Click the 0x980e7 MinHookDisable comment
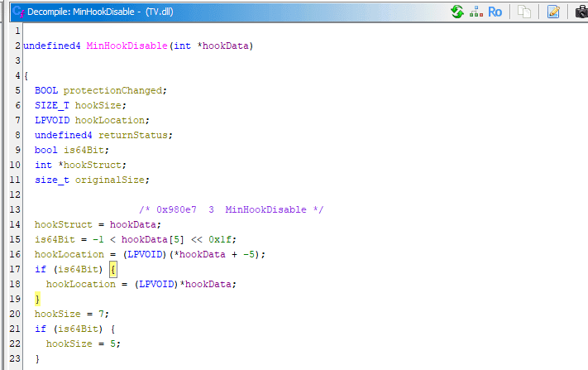Screen dimensions: 588x370 (232, 209)
